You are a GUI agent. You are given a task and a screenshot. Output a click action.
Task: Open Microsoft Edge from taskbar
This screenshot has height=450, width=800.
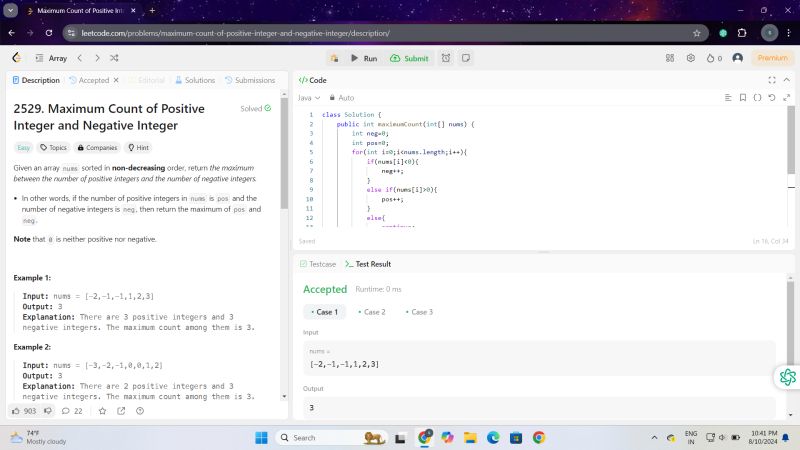point(493,438)
